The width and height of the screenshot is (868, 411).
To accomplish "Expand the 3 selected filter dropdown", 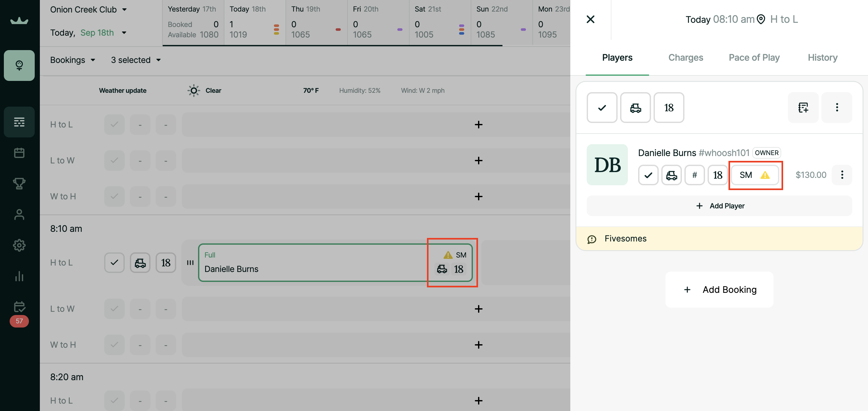I will point(136,60).
